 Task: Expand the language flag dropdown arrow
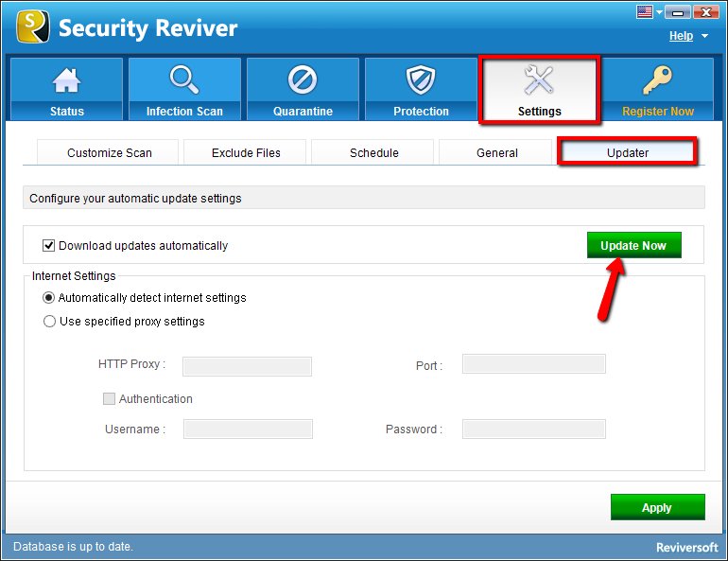coord(659,12)
